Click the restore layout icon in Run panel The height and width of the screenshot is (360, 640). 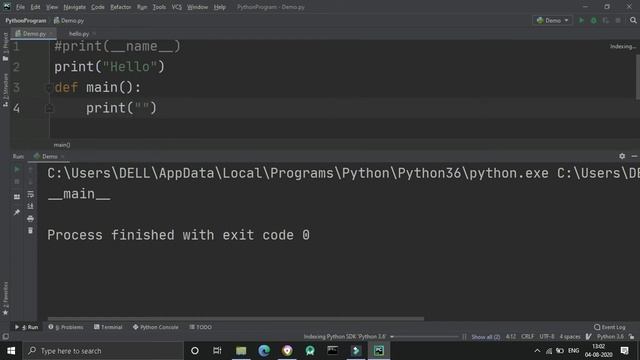coord(17,197)
